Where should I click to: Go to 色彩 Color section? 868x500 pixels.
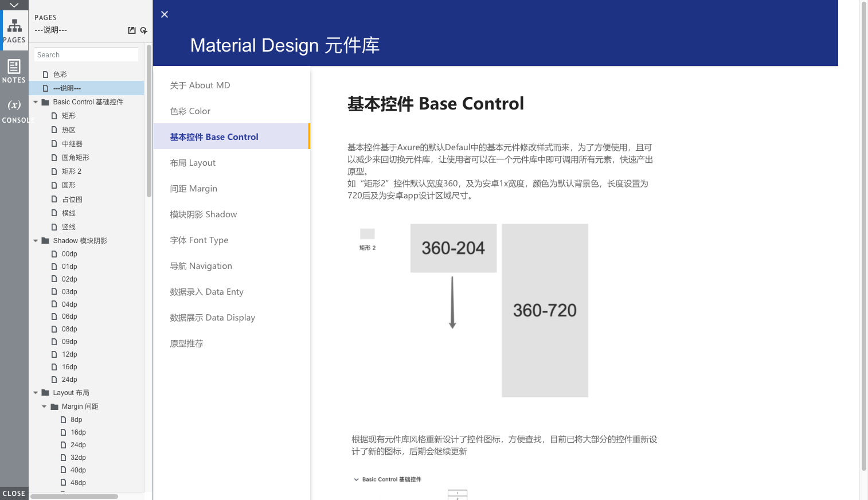point(232,111)
